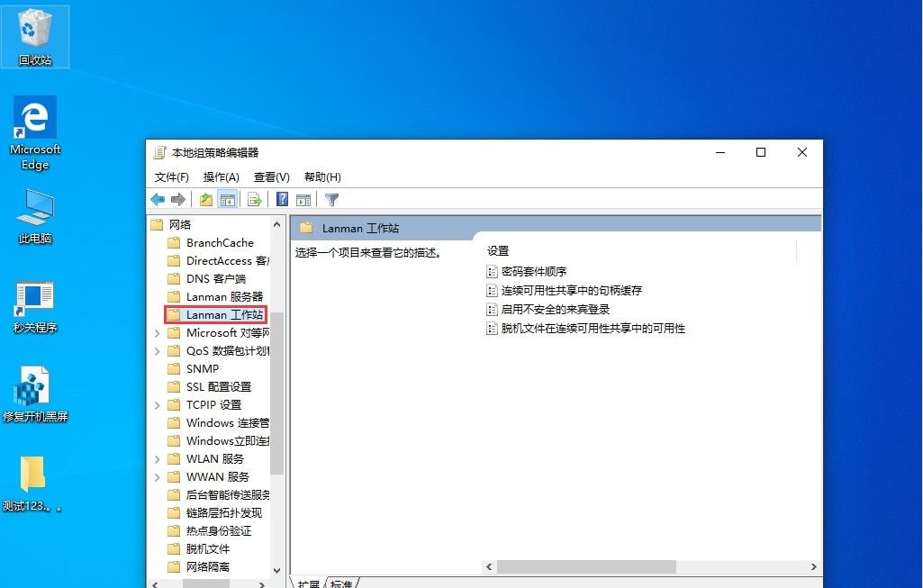Click the folder icon in Lanman 工作站 header
This screenshot has height=588, width=923.
[305, 228]
